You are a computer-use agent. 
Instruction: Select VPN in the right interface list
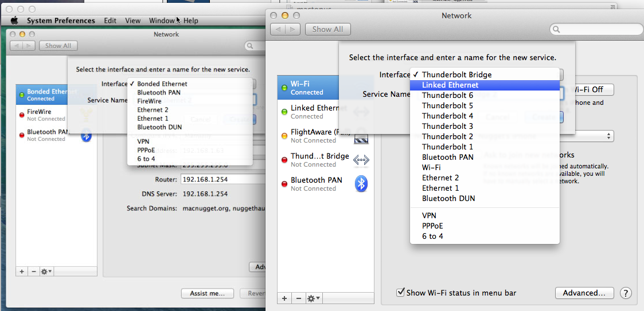485,215
